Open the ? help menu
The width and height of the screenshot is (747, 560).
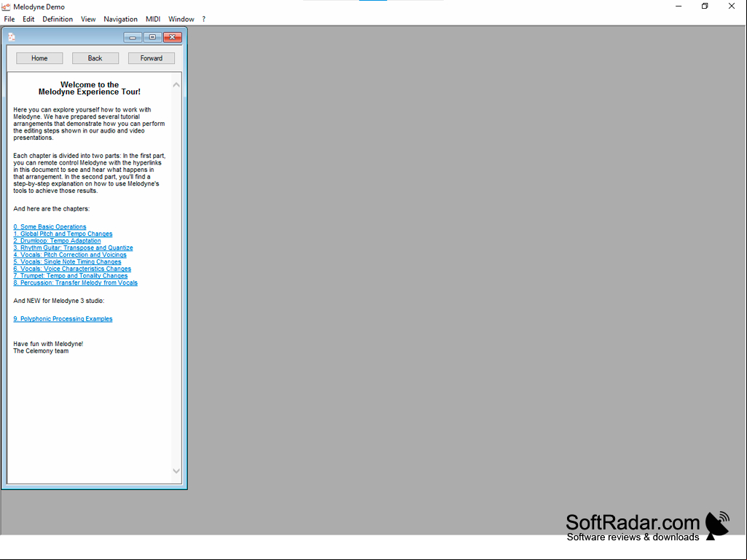[x=203, y=19]
